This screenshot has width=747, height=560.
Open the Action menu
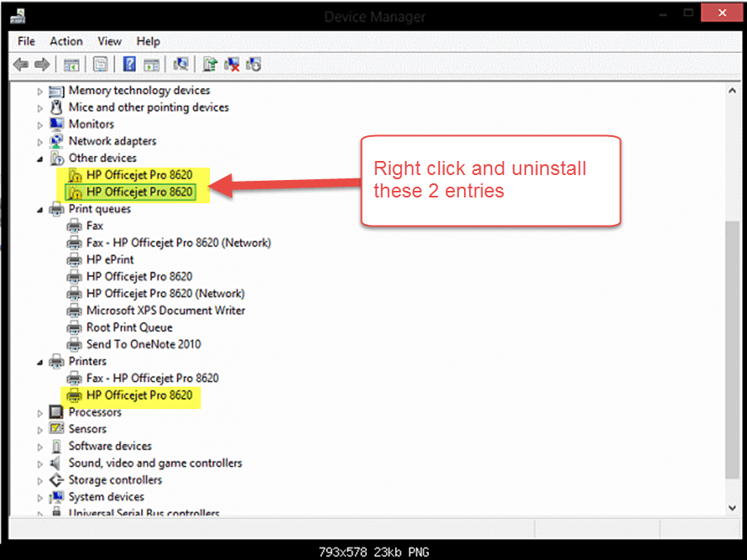(66, 41)
